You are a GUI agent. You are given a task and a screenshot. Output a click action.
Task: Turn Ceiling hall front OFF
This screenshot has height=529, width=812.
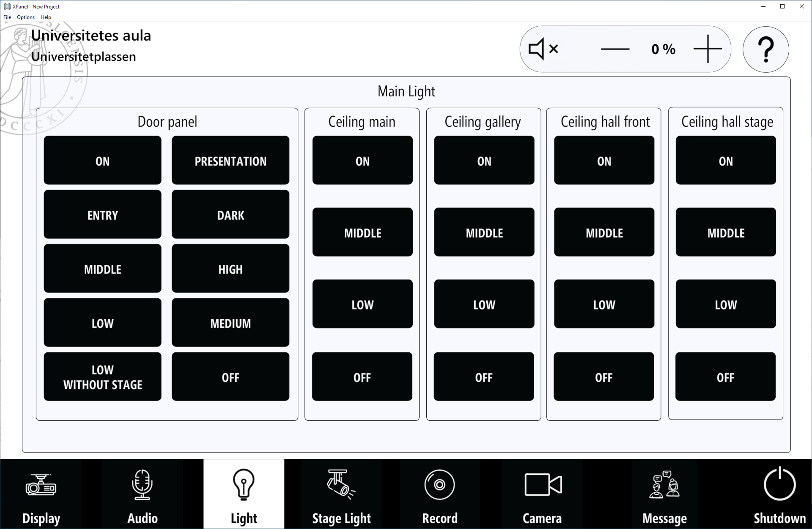click(604, 377)
